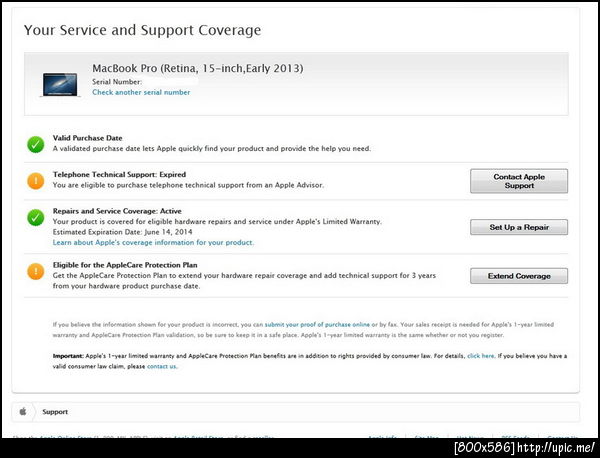Select Support in the breadcrumb bar
This screenshot has width=600, height=458.
point(55,412)
